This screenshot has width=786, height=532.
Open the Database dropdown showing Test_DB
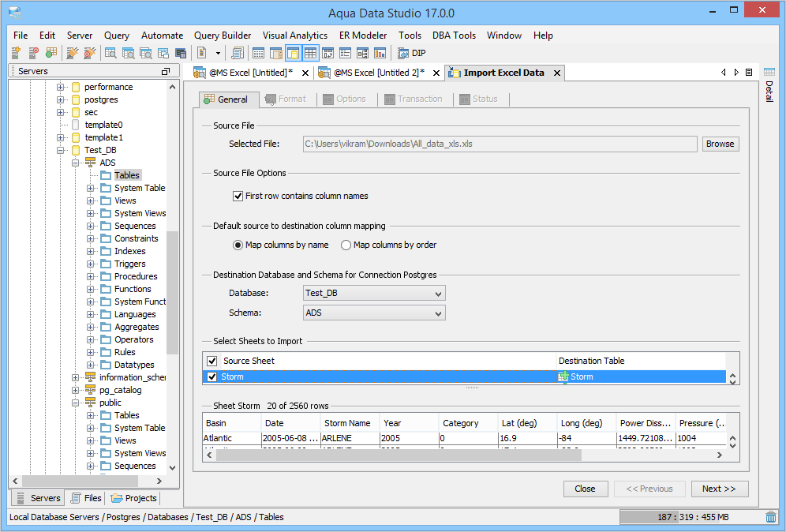pyautogui.click(x=374, y=294)
